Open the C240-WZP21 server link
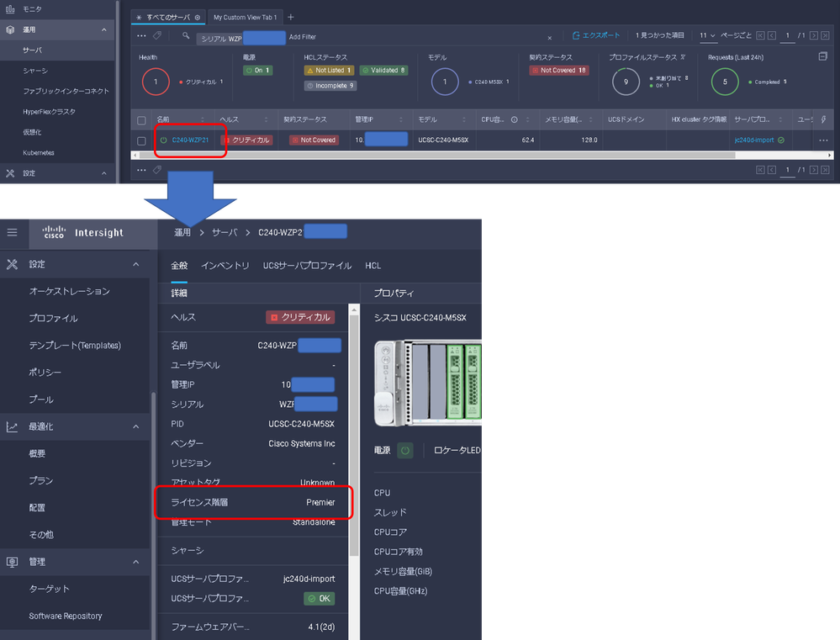The image size is (840, 640). coord(190,140)
